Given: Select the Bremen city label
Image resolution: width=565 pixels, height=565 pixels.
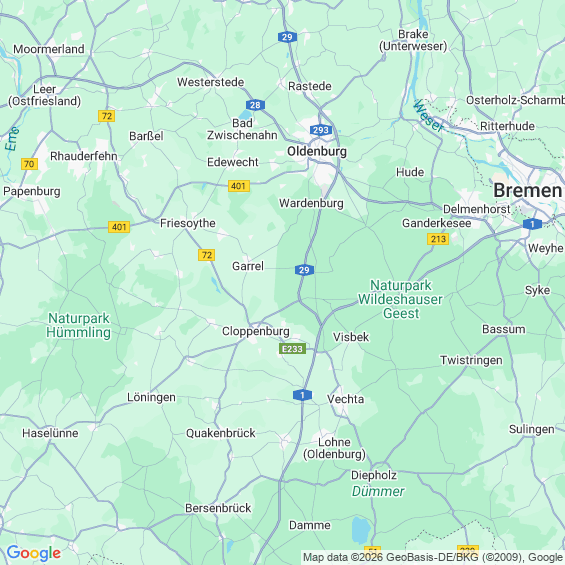Looking at the screenshot, I should pyautogui.click(x=528, y=190).
